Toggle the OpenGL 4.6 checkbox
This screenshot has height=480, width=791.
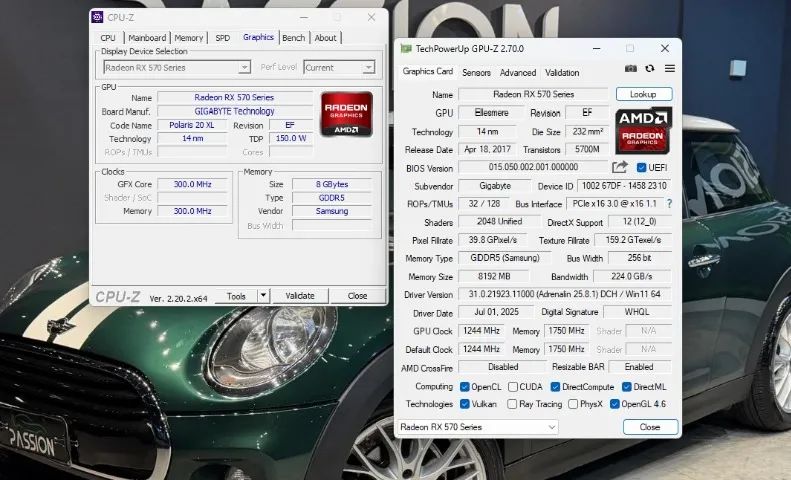point(614,404)
